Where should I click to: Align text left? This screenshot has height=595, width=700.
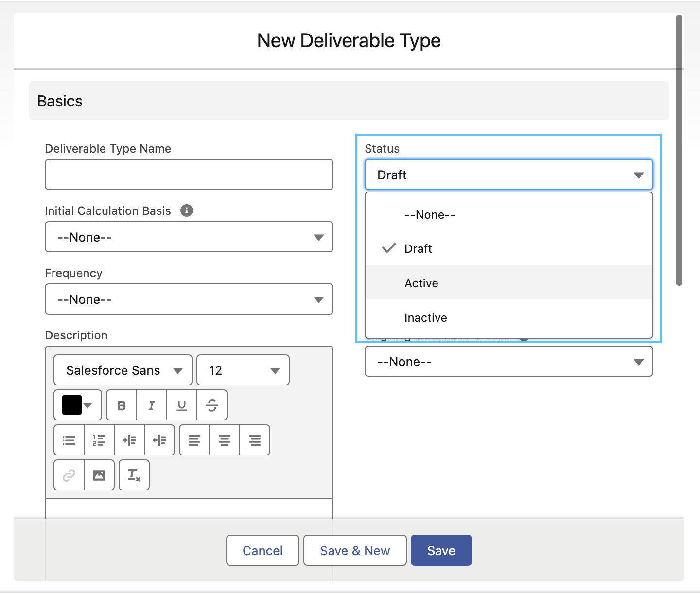[x=194, y=440]
